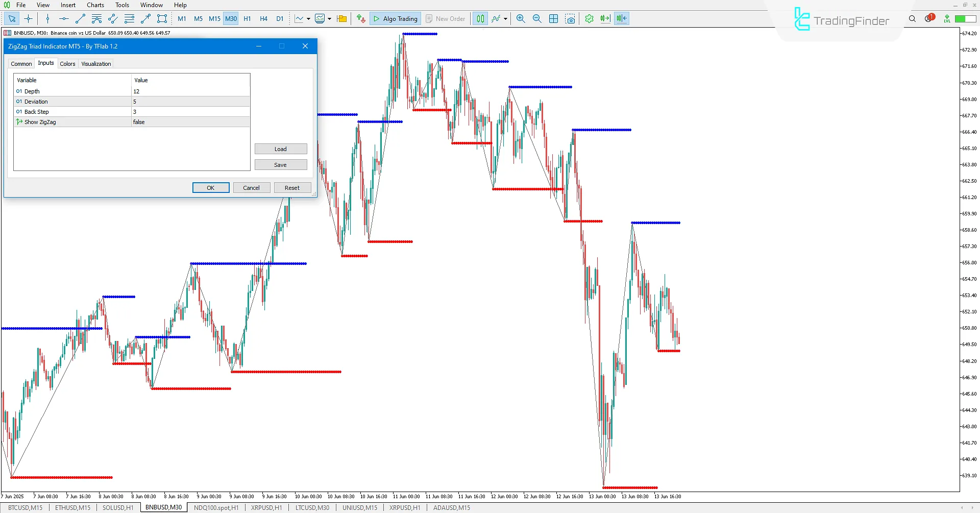Switch to the ETHUSD,M15 chart tab
980x513 pixels.
click(72, 507)
